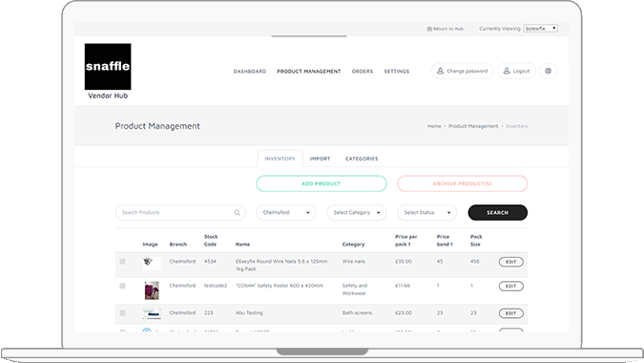The image size is (644, 363).
Task: Click the Inventory breadcrumb text
Action: coord(517,126)
